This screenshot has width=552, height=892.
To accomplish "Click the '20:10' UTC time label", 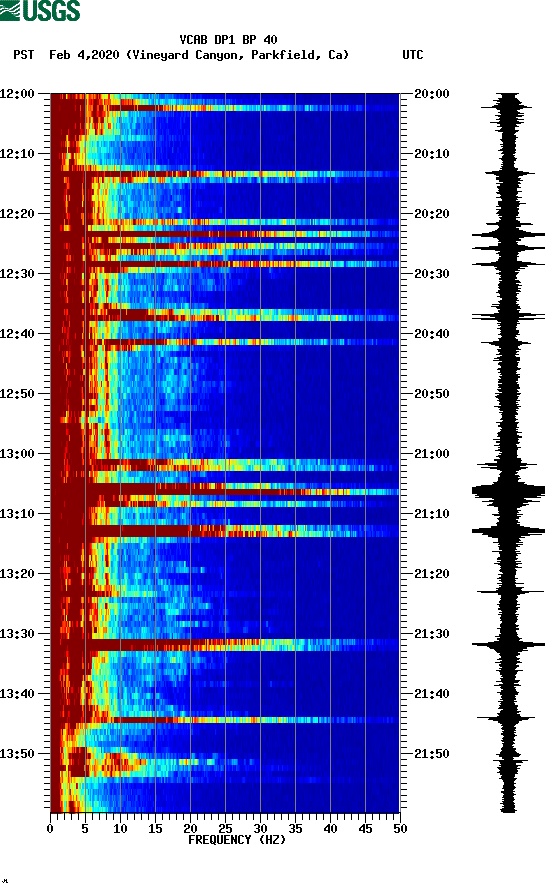I will pos(432,154).
